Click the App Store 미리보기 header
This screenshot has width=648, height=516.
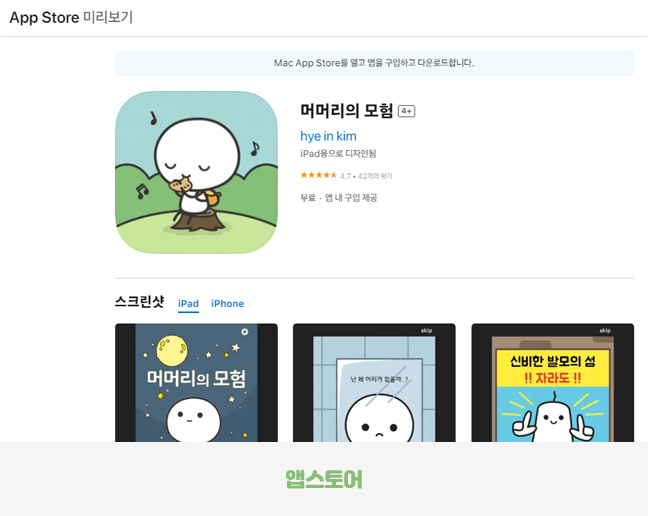point(71,17)
